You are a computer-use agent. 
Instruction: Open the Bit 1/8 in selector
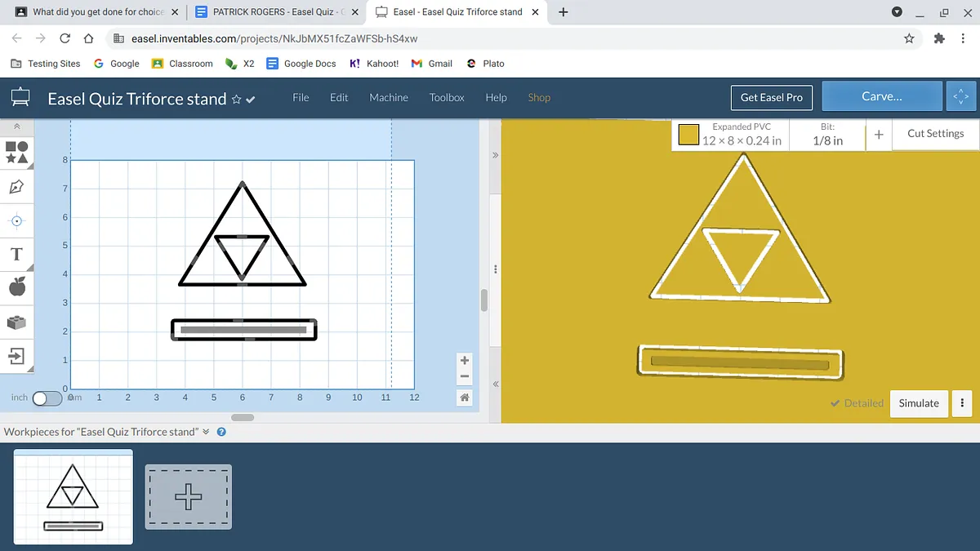coord(827,135)
